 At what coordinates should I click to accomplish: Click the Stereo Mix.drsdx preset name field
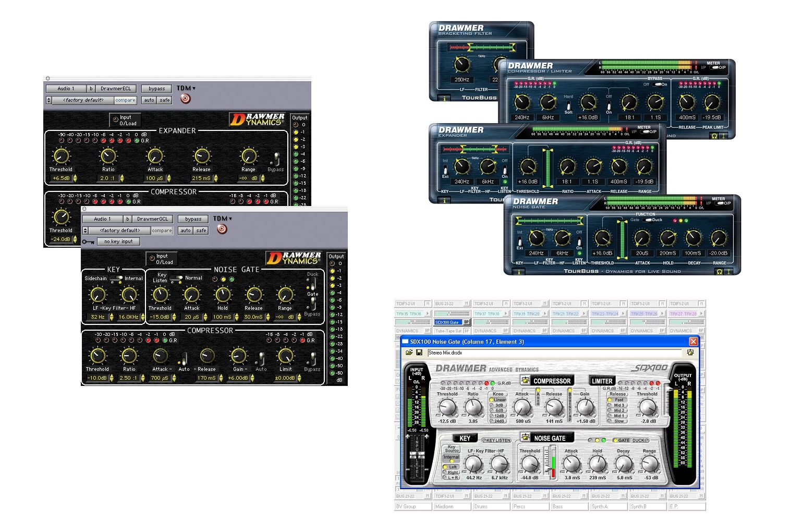pos(554,353)
